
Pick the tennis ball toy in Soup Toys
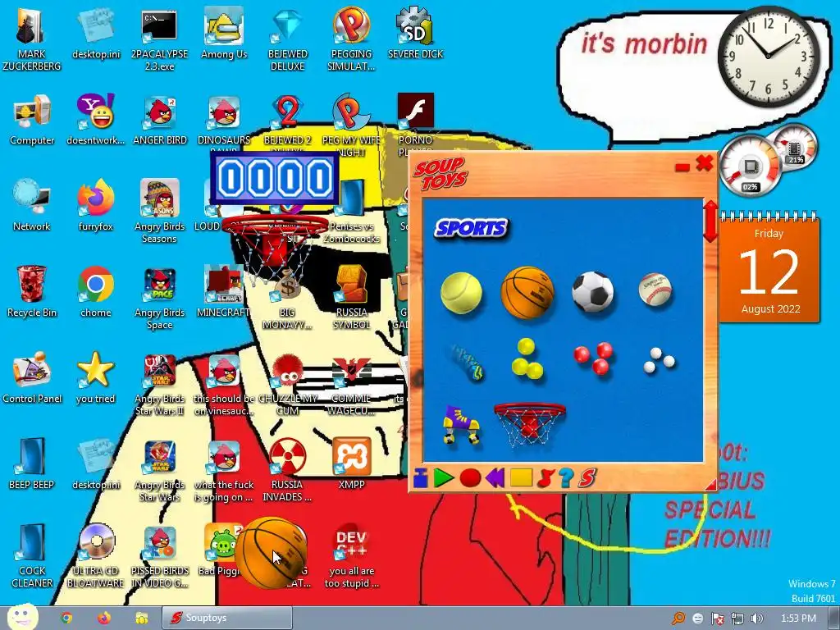point(461,293)
